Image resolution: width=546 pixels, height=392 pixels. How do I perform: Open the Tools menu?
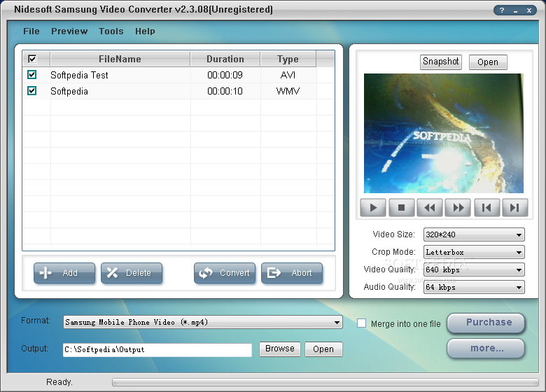click(x=111, y=31)
